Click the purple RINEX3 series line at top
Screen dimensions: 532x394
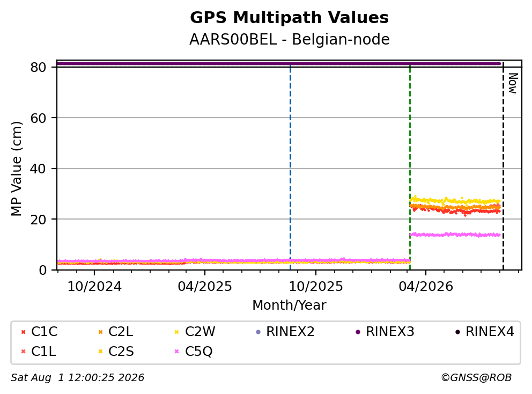(x=278, y=63)
